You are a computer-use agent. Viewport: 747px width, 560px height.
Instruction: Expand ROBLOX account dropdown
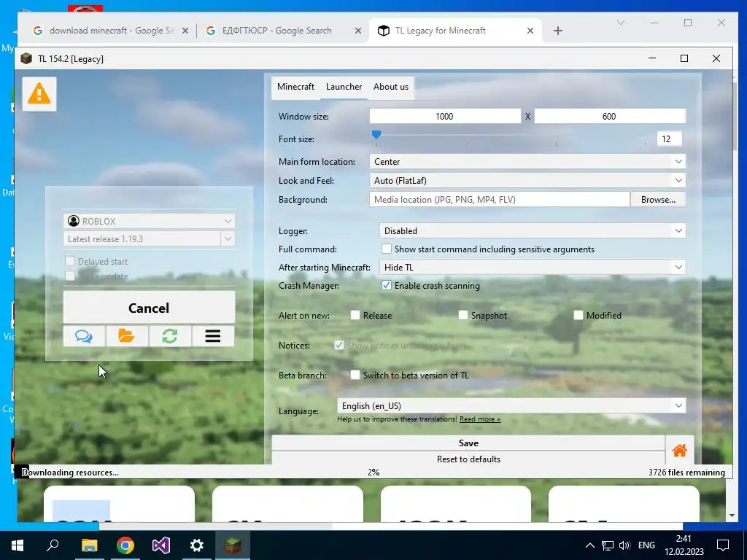[x=228, y=221]
